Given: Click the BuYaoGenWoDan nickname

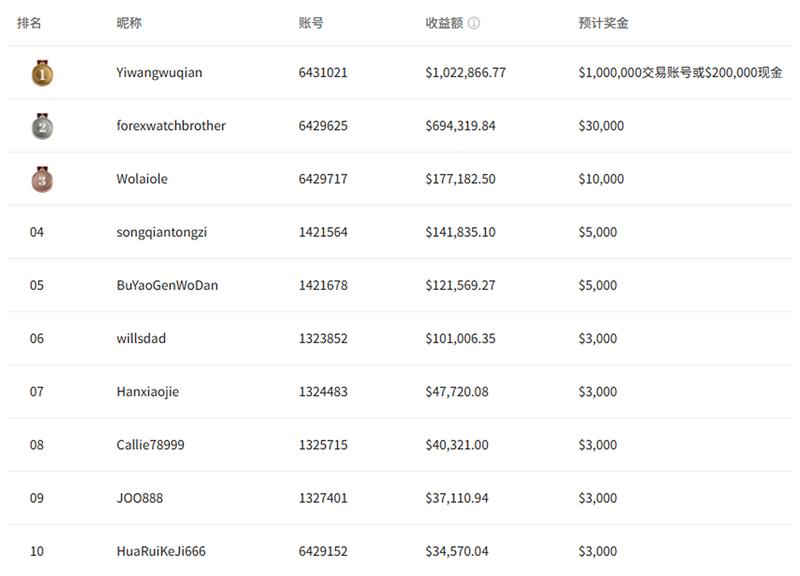Looking at the screenshot, I should 167,285.
